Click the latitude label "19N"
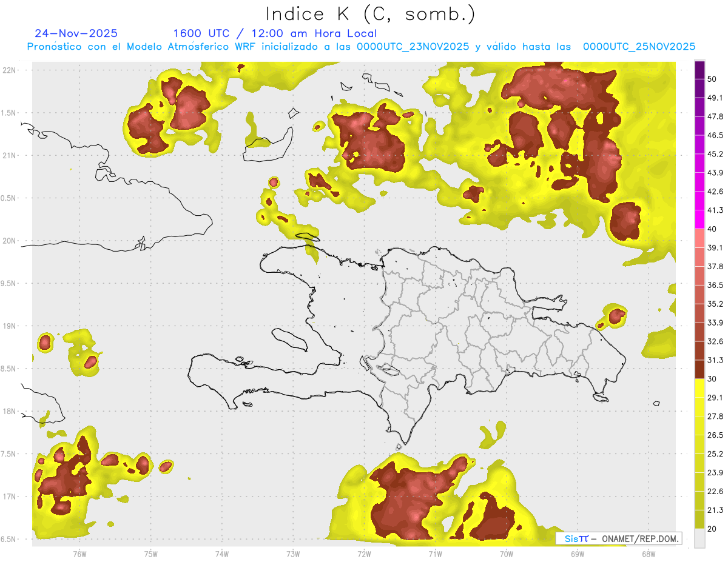Viewport: 728px width, 562px height. (x=9, y=326)
